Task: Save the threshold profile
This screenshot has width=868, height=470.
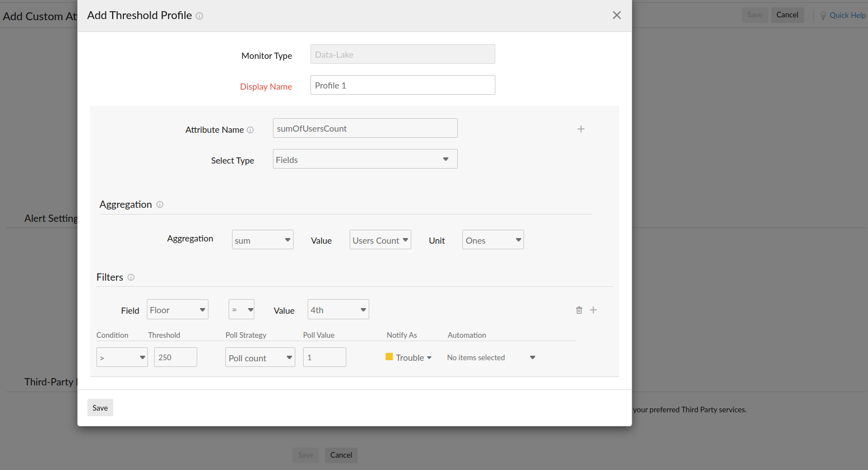Action: click(x=100, y=407)
